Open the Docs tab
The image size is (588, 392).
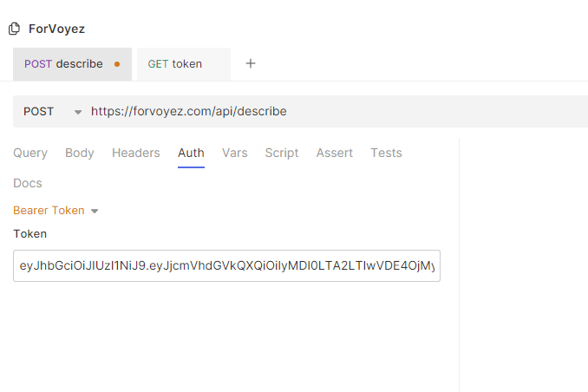(x=28, y=183)
